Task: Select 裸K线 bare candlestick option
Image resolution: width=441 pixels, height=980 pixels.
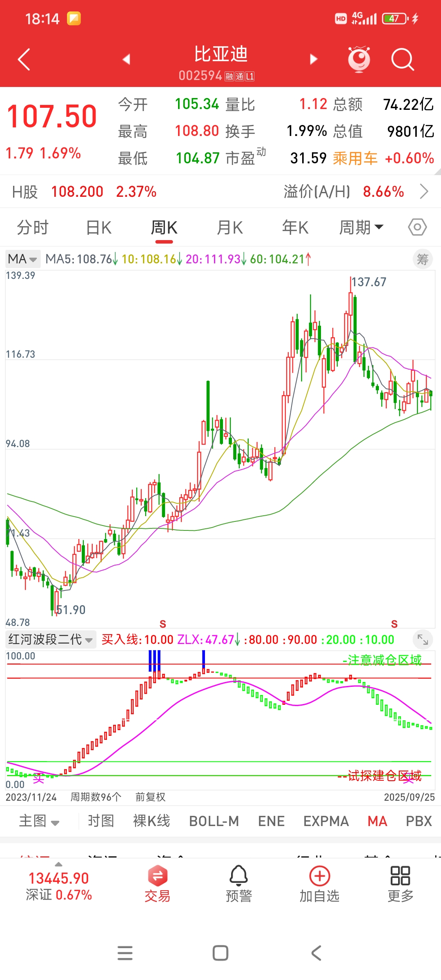Action: (x=151, y=821)
